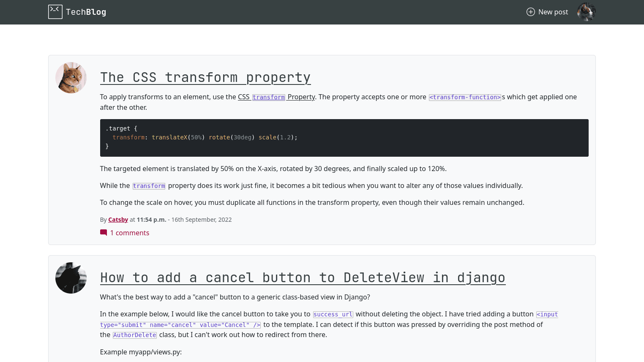The width and height of the screenshot is (644, 362).
Task: Open the post 'The CSS transform property'
Action: coord(205,77)
